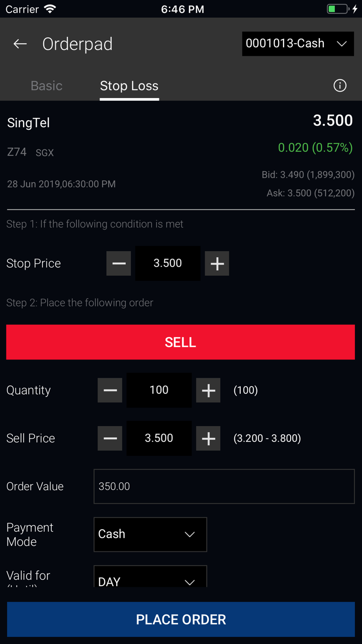Increase Stop Price with plus icon
This screenshot has height=644, width=362.
[217, 264]
